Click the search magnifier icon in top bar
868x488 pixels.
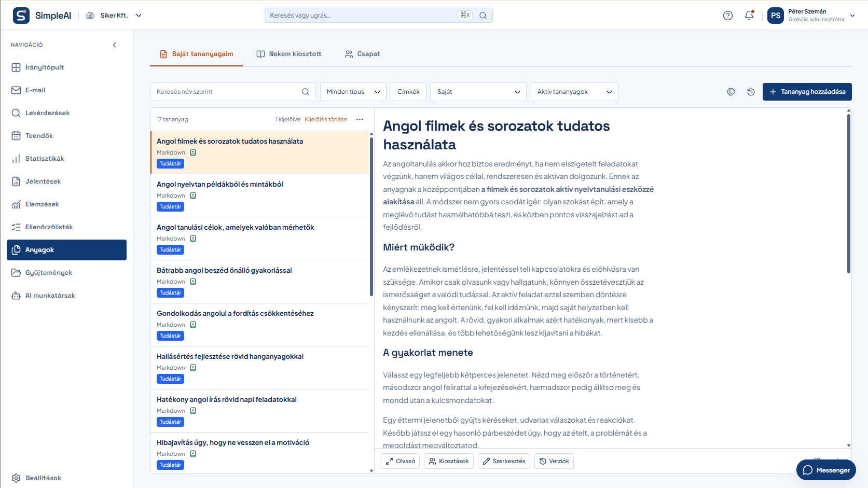tap(483, 16)
